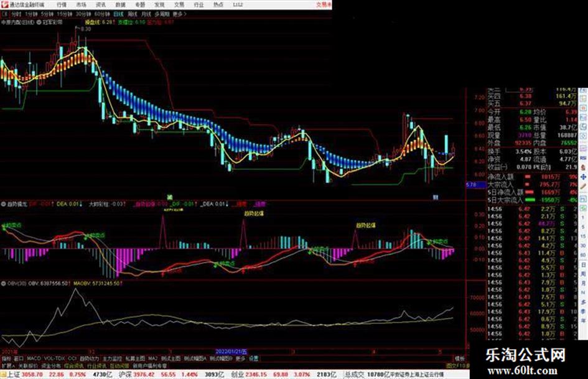Open the 关联报价 bottom tab
The image size is (588, 379).
pos(28,365)
